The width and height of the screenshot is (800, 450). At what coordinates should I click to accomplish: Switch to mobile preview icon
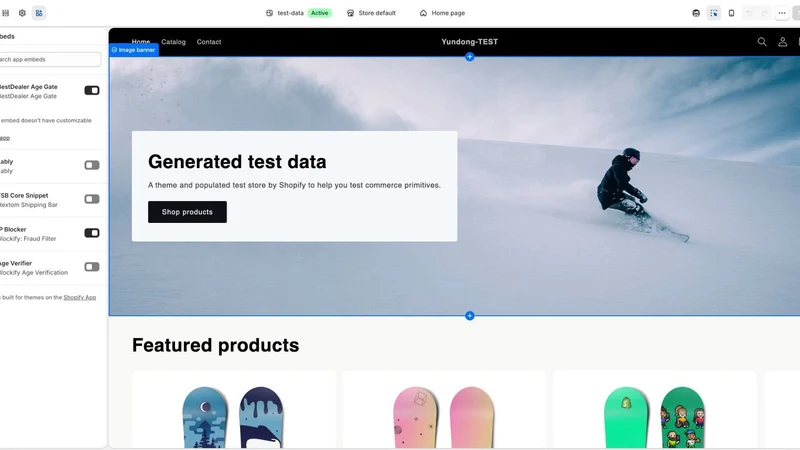click(731, 13)
